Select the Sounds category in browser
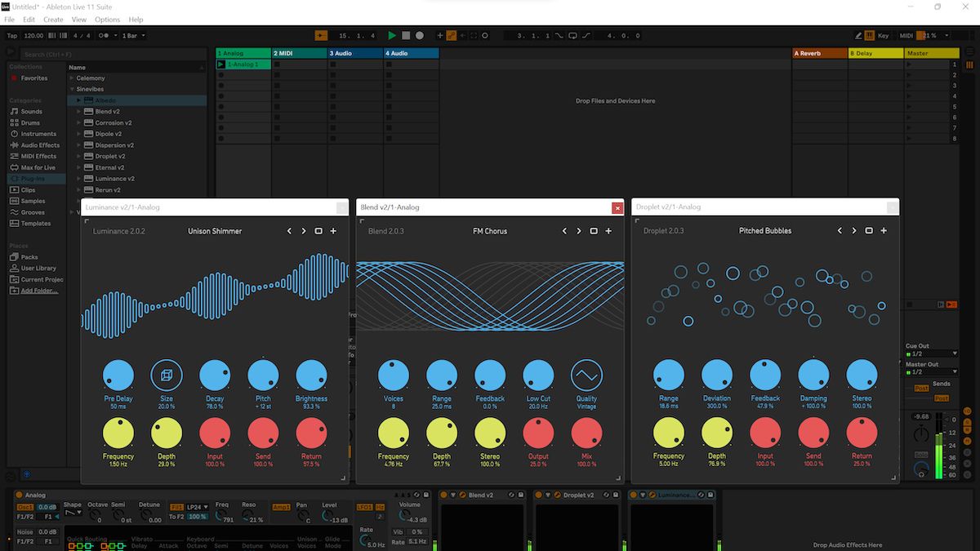This screenshot has width=980, height=551. (31, 112)
